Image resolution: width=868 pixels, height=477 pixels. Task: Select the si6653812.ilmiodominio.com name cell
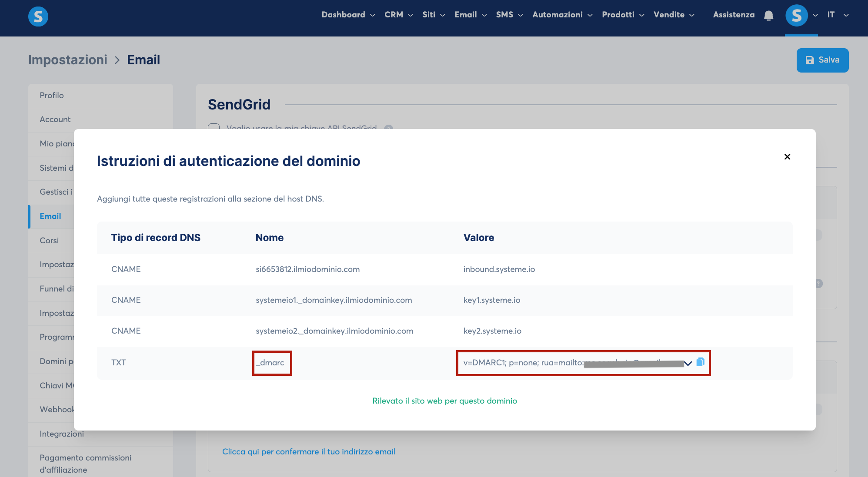(x=307, y=269)
